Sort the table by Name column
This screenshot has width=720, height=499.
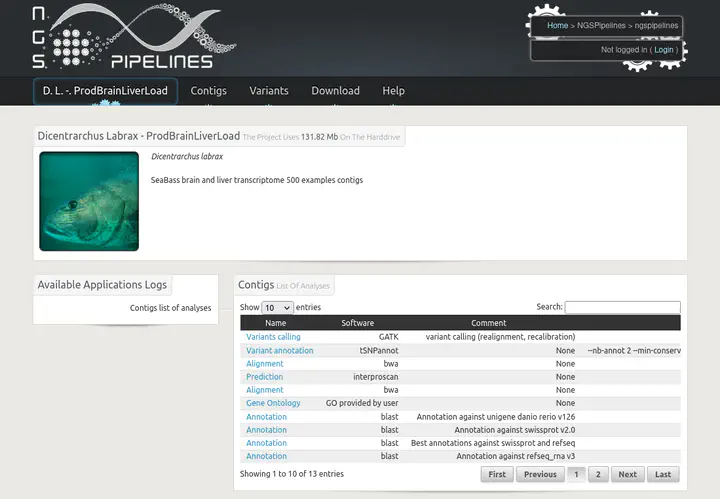tap(276, 323)
